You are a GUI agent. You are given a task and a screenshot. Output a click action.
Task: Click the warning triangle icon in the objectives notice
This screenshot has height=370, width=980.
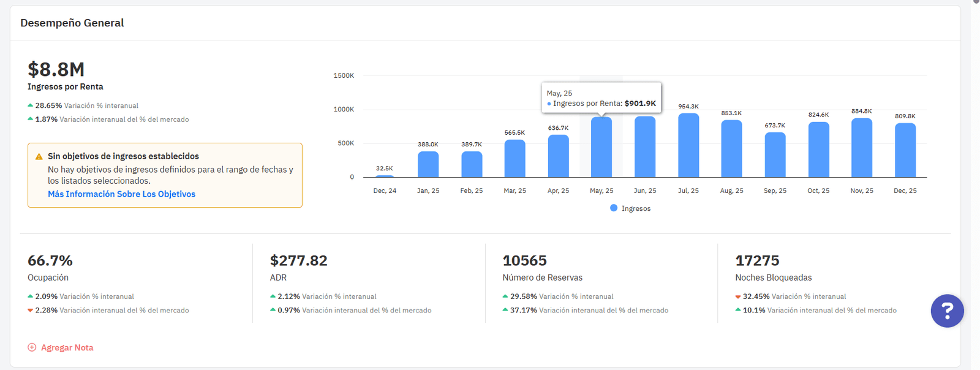(x=39, y=157)
